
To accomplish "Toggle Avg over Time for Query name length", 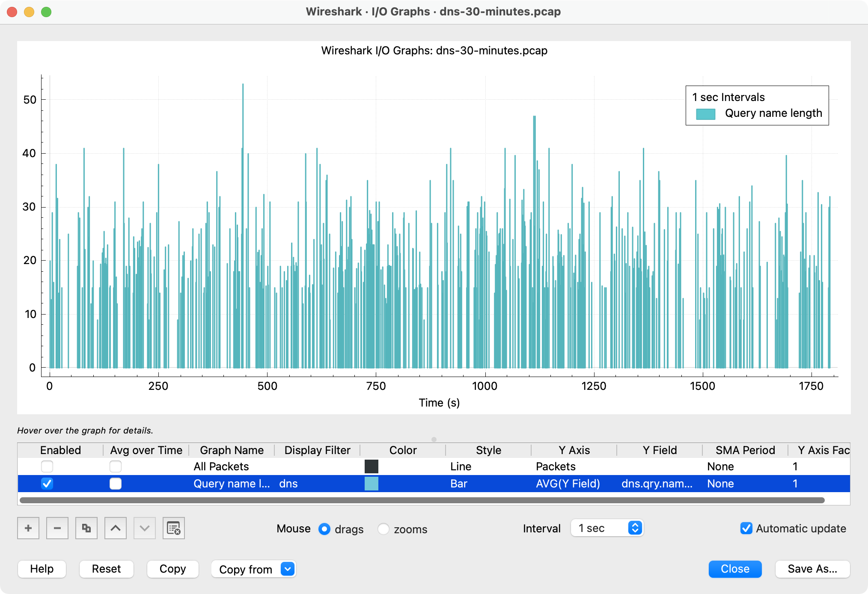I will coord(115,484).
